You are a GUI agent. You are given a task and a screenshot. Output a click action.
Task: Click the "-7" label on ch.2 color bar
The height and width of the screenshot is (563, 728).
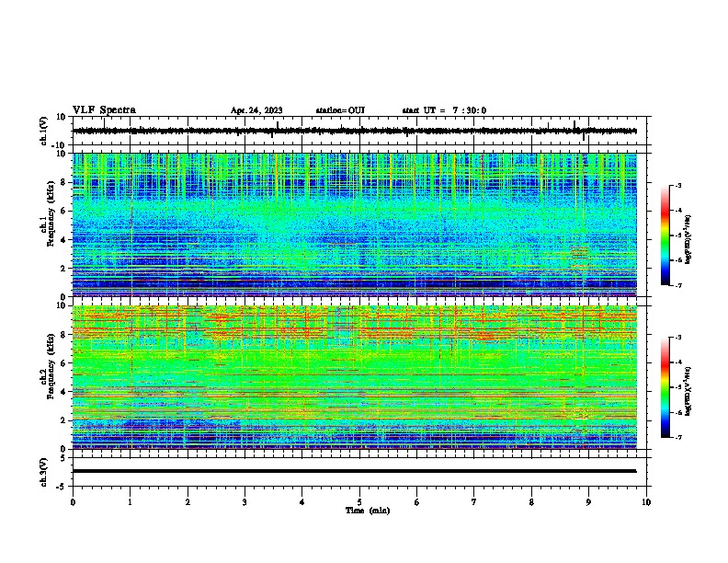(x=678, y=437)
